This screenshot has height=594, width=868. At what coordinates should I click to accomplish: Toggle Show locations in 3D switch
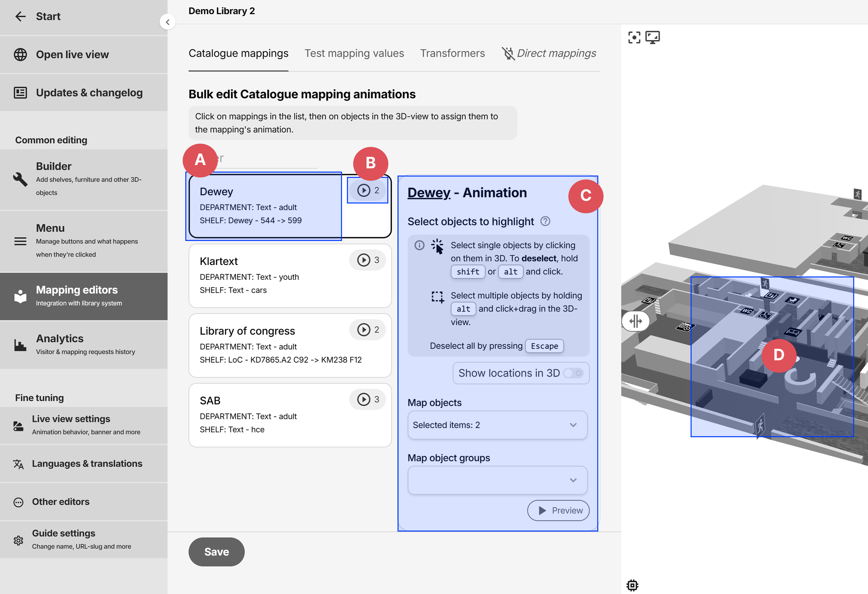point(573,373)
